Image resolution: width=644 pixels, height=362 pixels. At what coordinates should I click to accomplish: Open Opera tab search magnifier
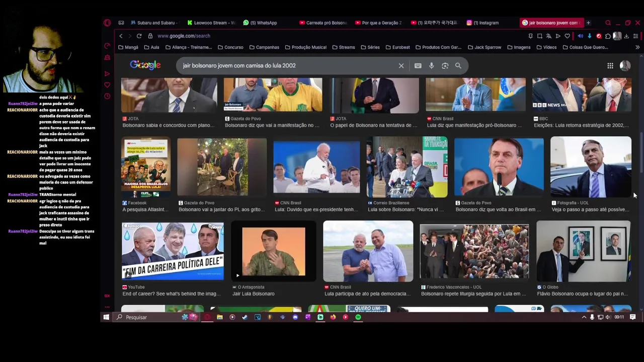[608, 23]
